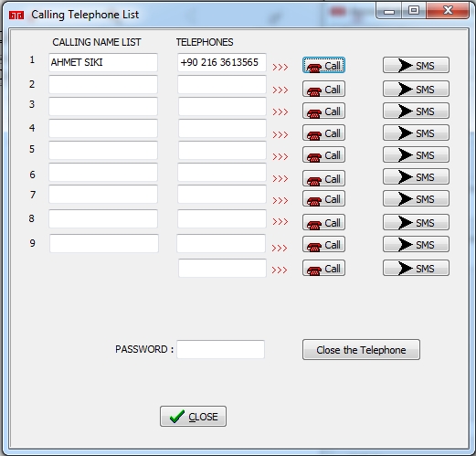Send SMS to row 1 contact

(416, 65)
